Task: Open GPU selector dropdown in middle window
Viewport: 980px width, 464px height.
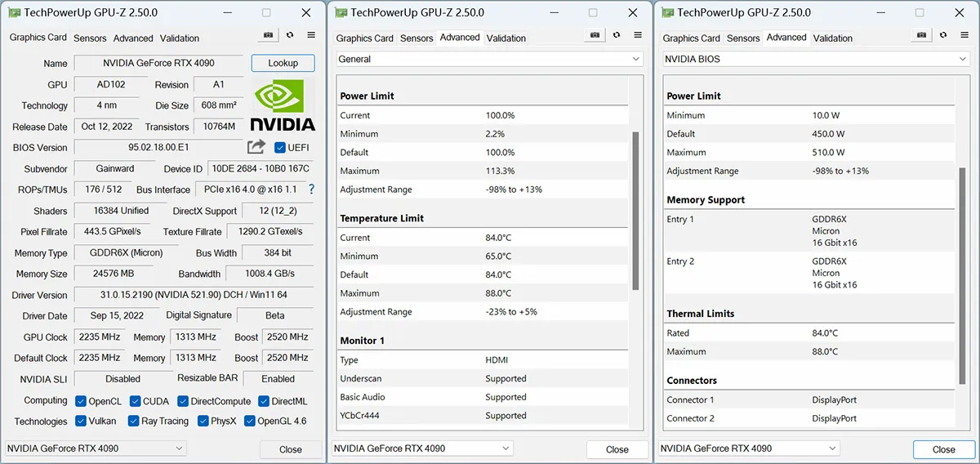Action: [x=422, y=448]
